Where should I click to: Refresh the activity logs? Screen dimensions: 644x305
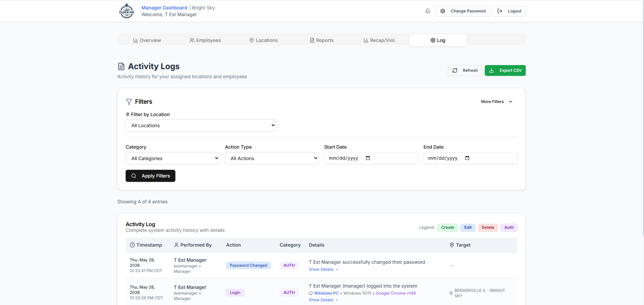click(x=465, y=70)
